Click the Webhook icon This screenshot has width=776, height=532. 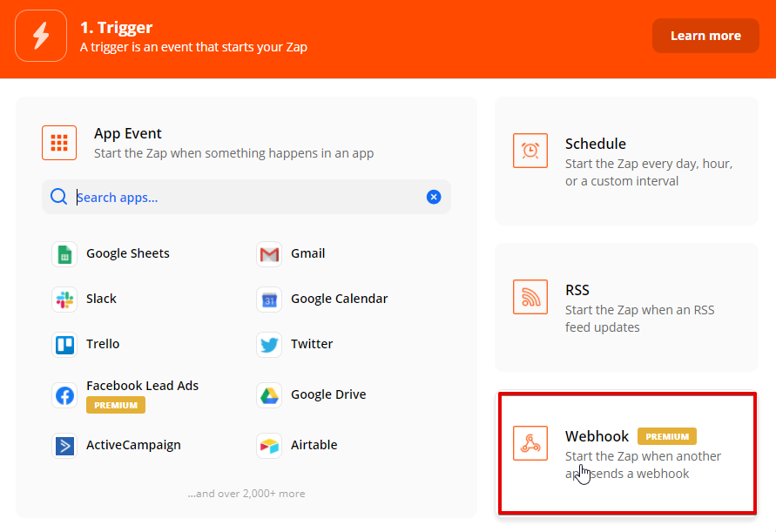click(x=530, y=443)
